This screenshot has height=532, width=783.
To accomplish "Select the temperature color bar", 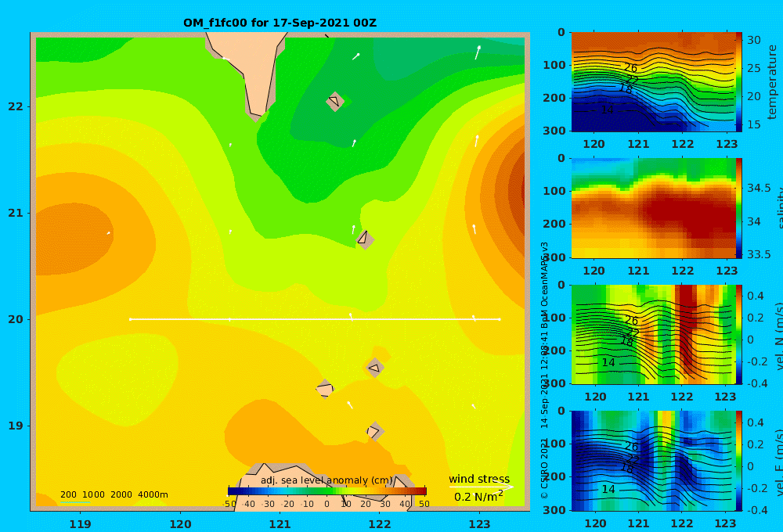I will coord(739,82).
